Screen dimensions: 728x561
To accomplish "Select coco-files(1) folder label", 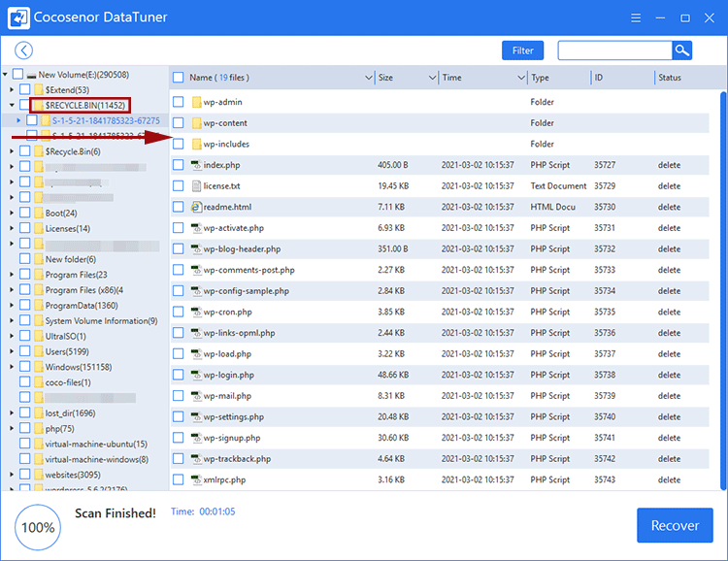I will [x=68, y=382].
